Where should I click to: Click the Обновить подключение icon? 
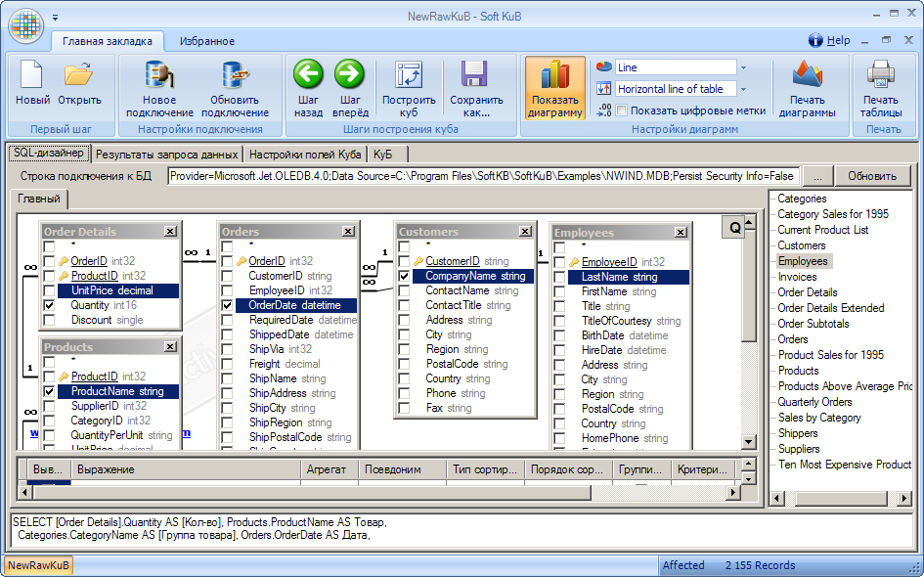click(x=235, y=76)
